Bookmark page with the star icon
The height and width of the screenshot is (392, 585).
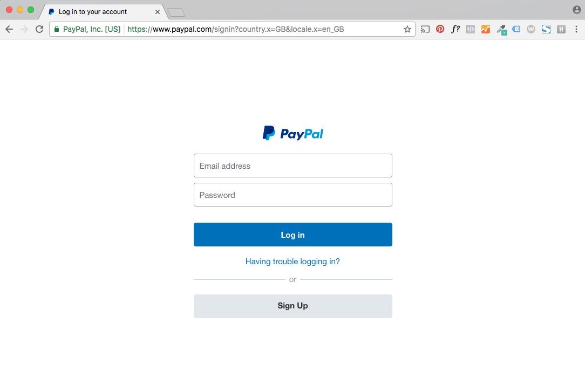(407, 29)
